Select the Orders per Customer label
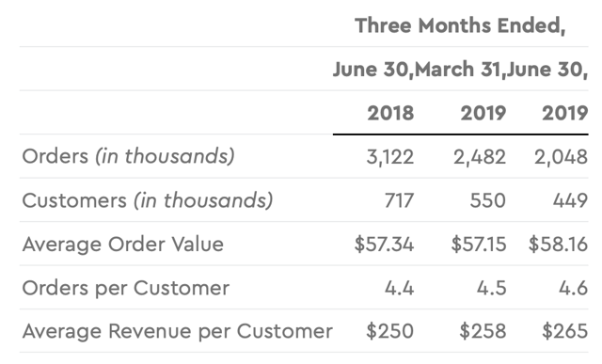Screen dimensions: 602x364 (x=126, y=288)
